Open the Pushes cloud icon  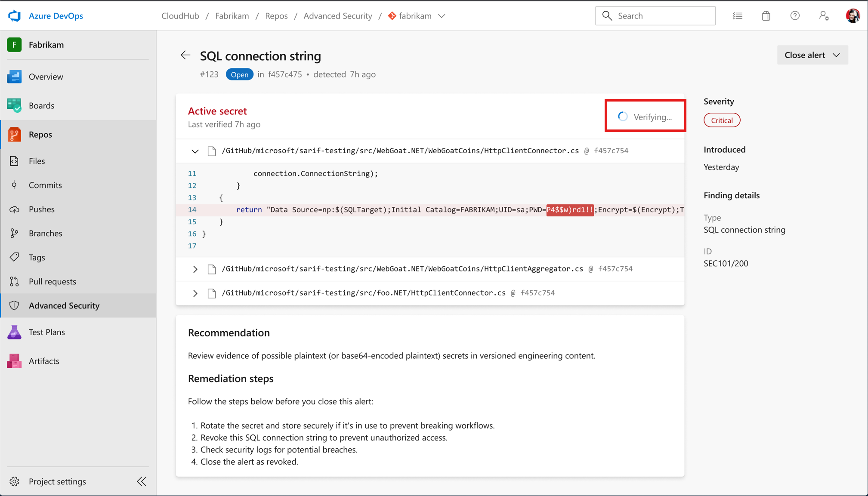pos(14,209)
